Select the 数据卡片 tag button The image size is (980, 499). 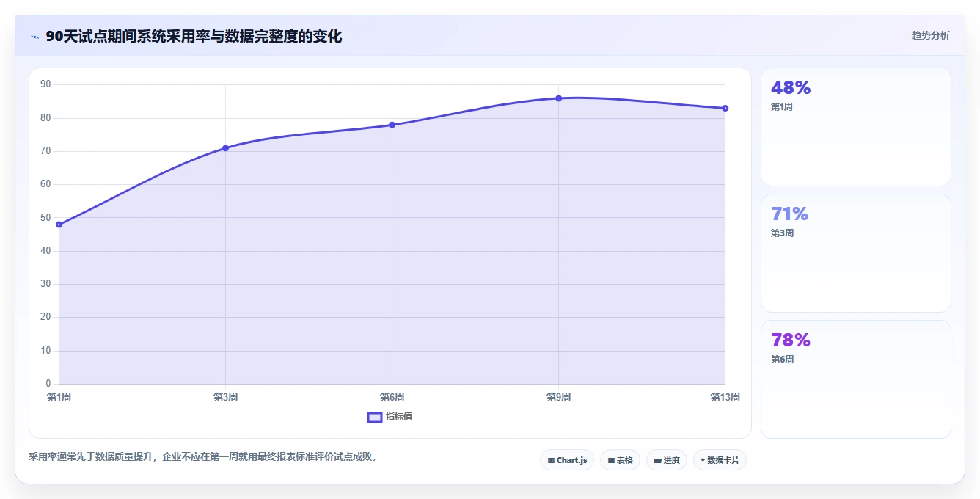pos(720,460)
